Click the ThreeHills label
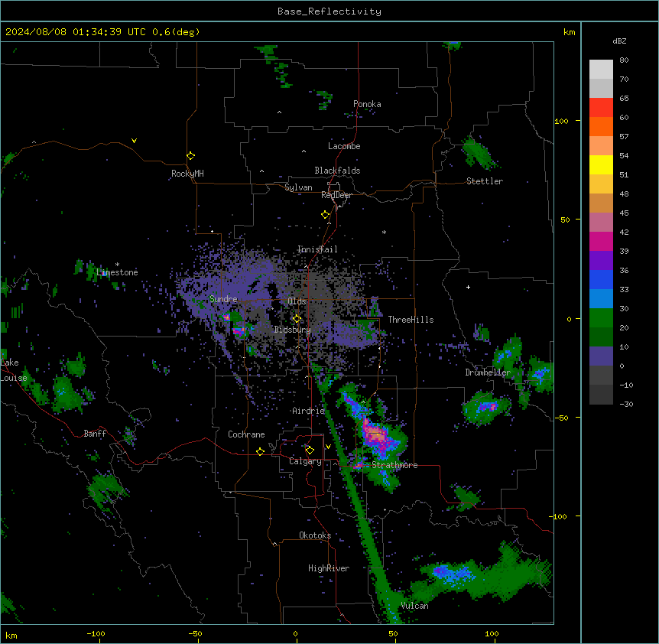659x644 pixels. (x=411, y=320)
